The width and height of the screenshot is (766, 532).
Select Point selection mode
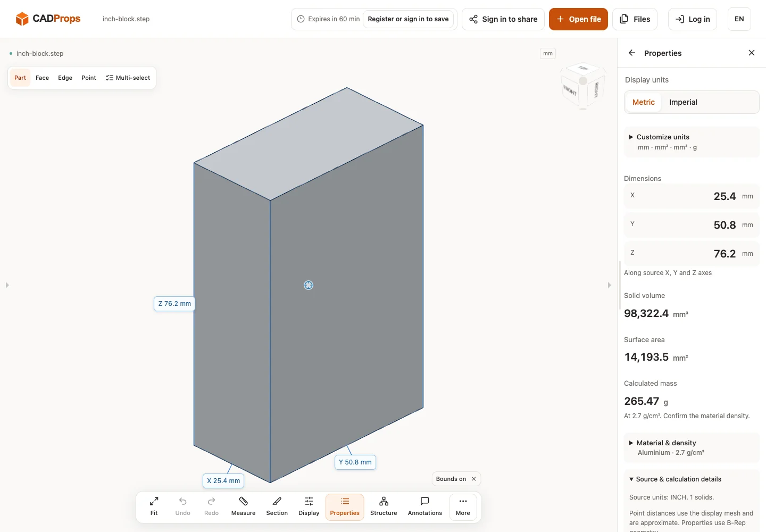[89, 78]
